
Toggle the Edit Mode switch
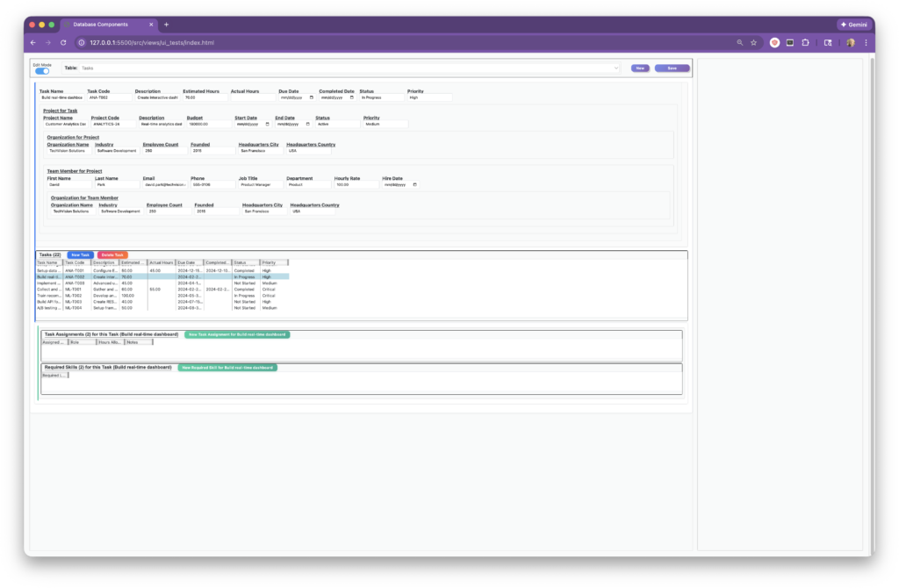(42, 70)
